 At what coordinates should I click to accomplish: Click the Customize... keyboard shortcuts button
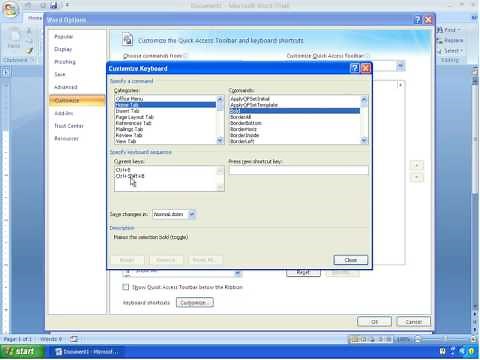pos(195,303)
